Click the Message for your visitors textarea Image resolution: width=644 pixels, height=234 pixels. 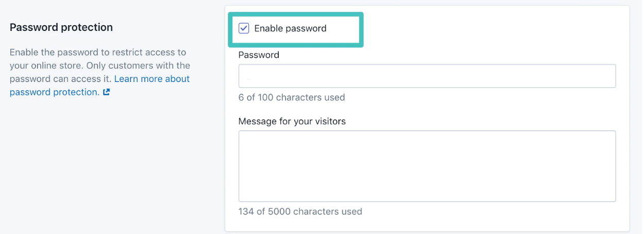point(427,166)
